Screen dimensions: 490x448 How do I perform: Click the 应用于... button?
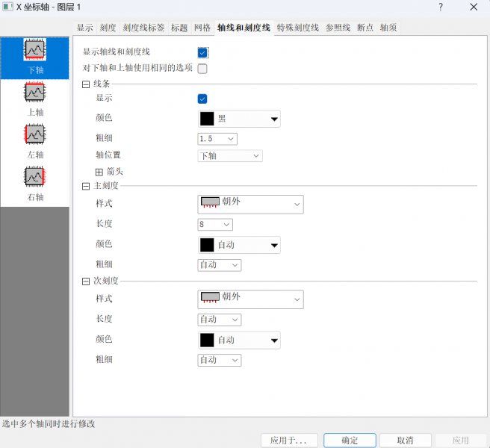pos(289,441)
